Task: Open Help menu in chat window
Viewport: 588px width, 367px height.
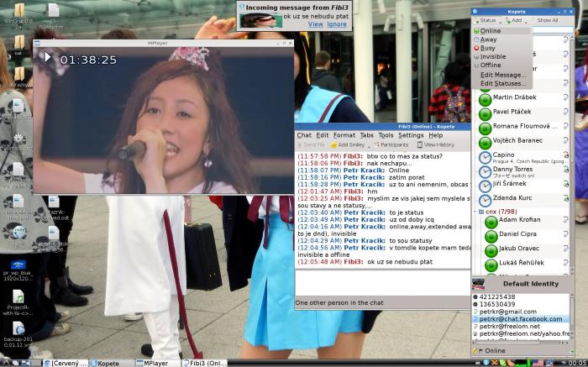Action: 435,135
